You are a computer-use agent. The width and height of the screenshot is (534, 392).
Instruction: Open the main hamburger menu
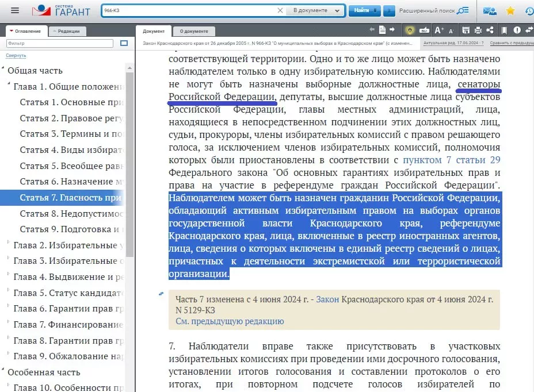click(16, 10)
